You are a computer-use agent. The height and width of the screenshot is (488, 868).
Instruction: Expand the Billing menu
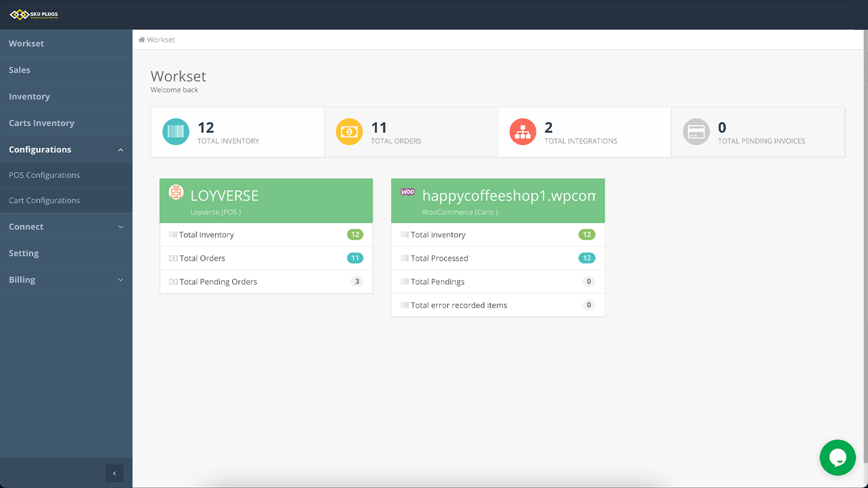pos(66,279)
